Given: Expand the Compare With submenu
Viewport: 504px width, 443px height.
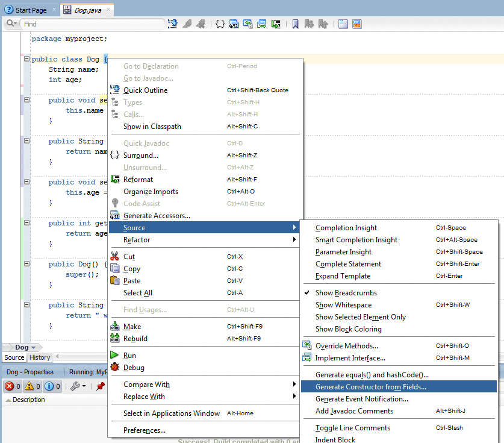Looking at the screenshot, I should click(x=204, y=384).
